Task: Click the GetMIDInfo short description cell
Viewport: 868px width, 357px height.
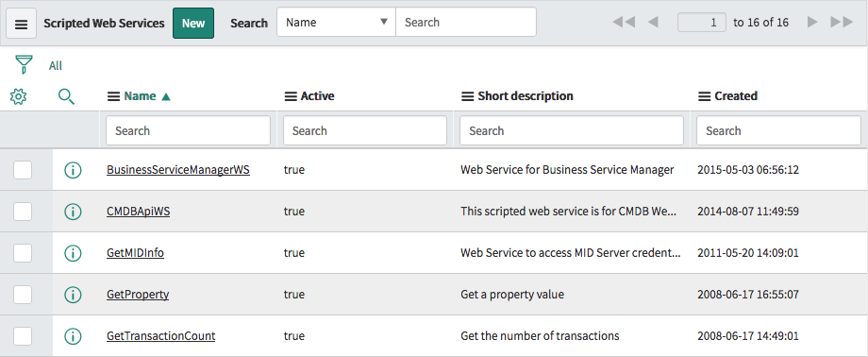Action: [x=571, y=253]
